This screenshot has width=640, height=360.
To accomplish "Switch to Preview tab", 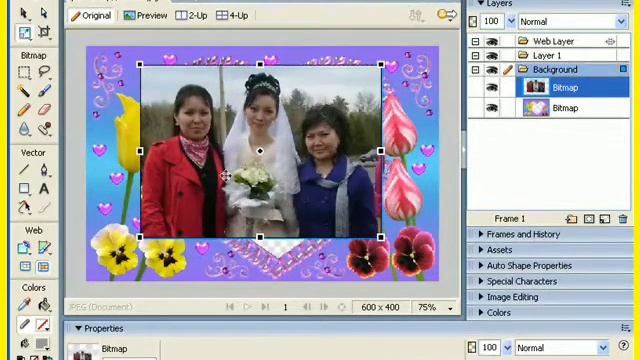I will click(x=145, y=16).
